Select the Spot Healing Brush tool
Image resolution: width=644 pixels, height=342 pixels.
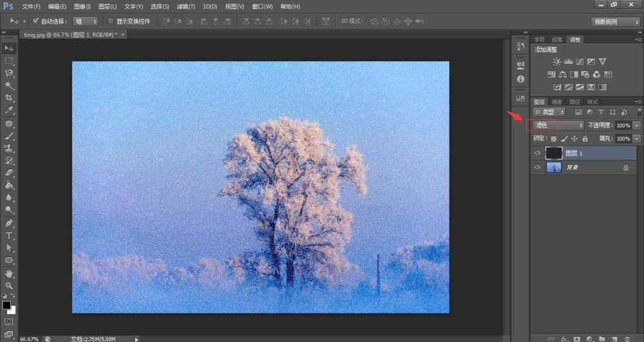pyautogui.click(x=8, y=124)
